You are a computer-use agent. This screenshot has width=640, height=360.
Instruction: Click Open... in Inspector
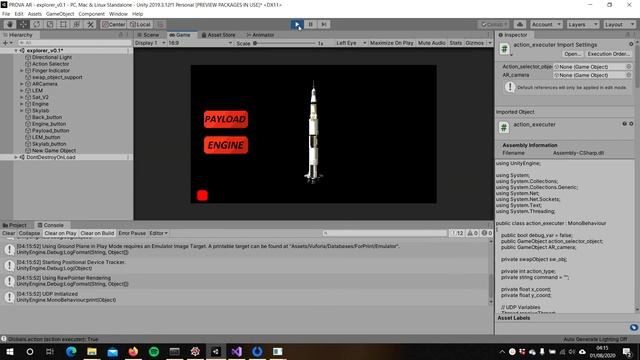click(x=572, y=54)
